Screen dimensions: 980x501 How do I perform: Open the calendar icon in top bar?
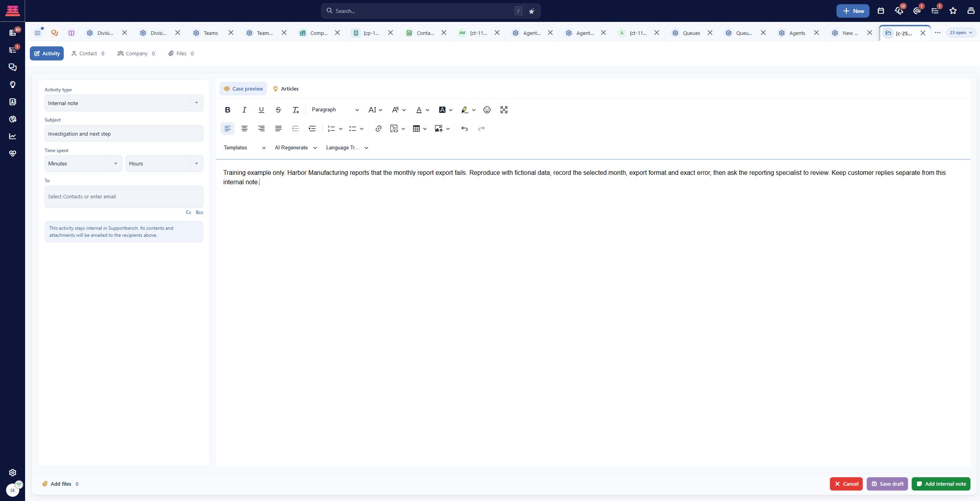(x=881, y=11)
